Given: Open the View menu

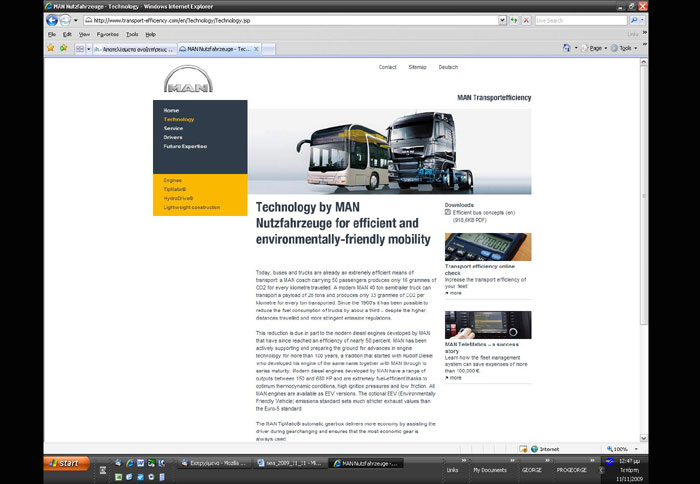Looking at the screenshot, I should click(x=84, y=34).
